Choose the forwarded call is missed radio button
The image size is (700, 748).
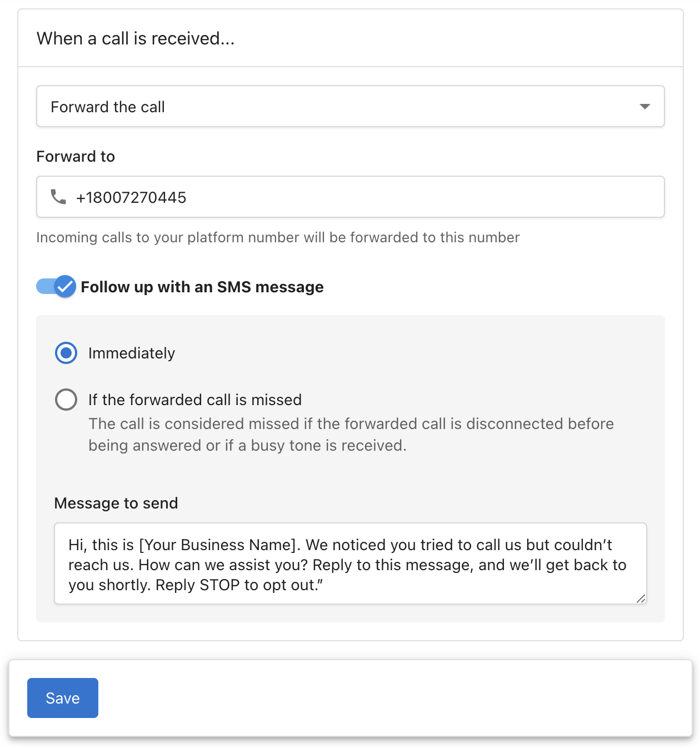pyautogui.click(x=66, y=400)
